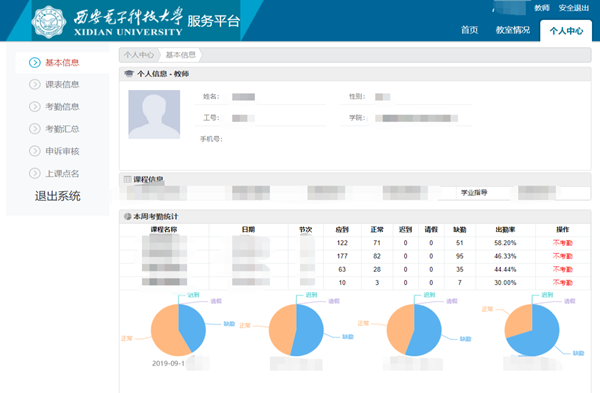Click 退出系统 to log out
The width and height of the screenshot is (600, 393).
point(58,196)
